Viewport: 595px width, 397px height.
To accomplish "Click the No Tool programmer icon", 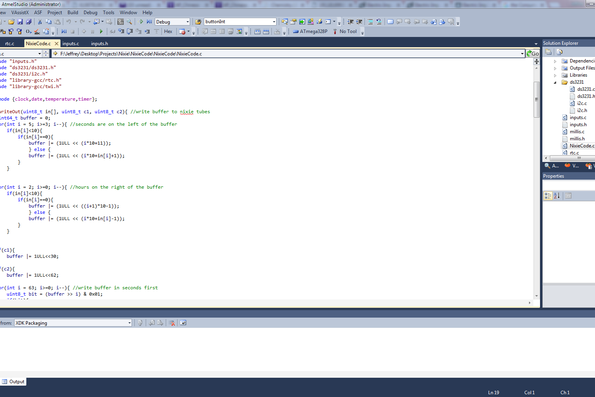I will (335, 32).
